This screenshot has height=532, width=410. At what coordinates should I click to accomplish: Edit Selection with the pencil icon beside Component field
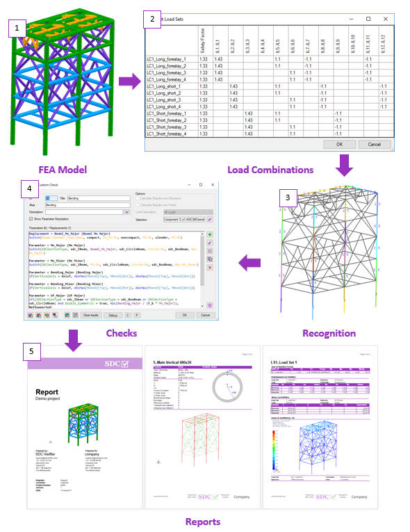pyautogui.click(x=210, y=220)
